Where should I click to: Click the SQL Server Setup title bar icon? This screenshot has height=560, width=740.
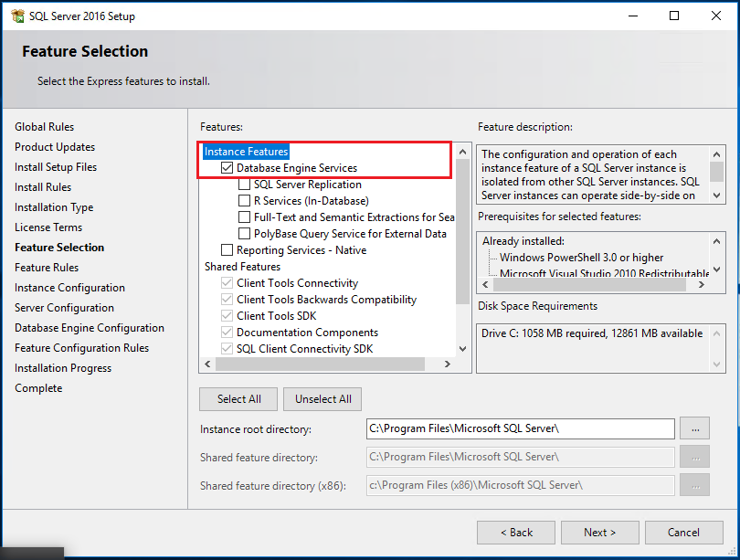tap(17, 16)
